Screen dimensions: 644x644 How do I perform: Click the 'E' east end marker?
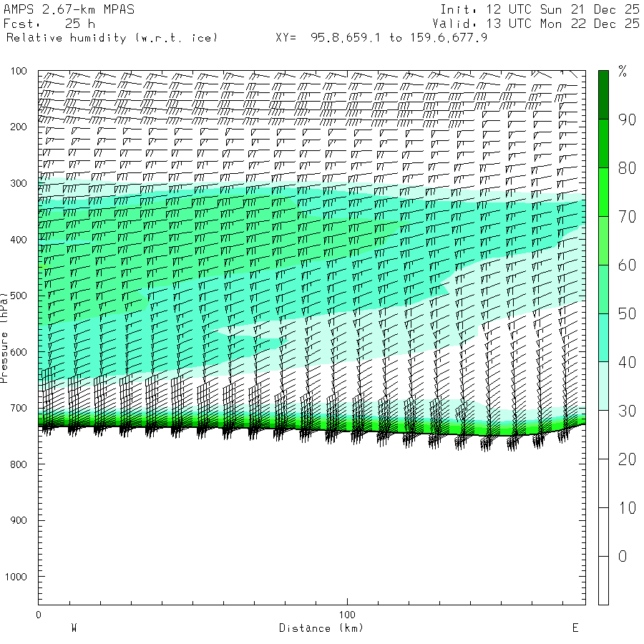(575, 628)
